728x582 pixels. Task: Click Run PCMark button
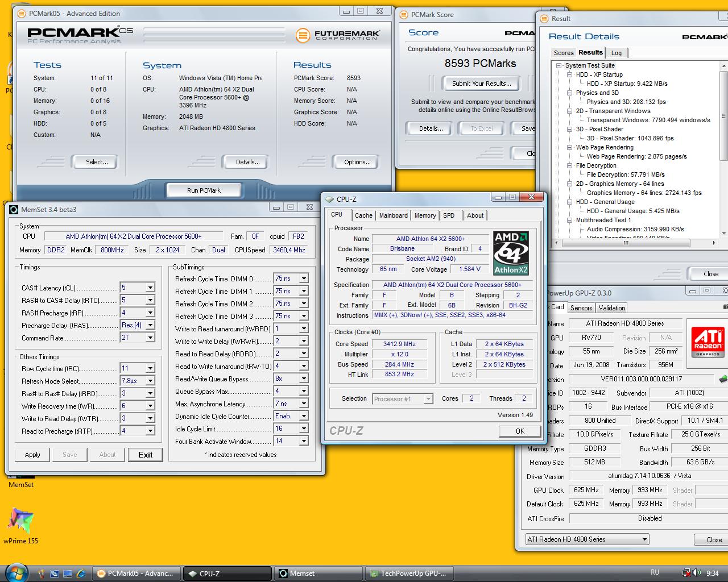[204, 190]
